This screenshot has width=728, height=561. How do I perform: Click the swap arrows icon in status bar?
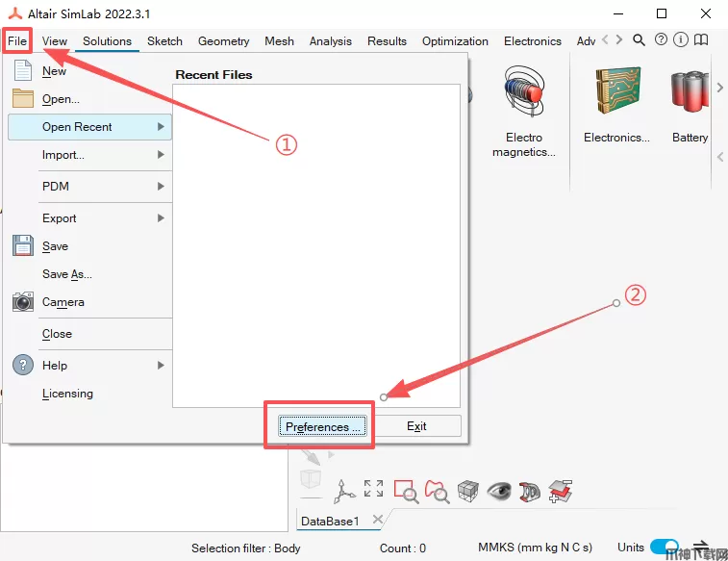coord(701,546)
